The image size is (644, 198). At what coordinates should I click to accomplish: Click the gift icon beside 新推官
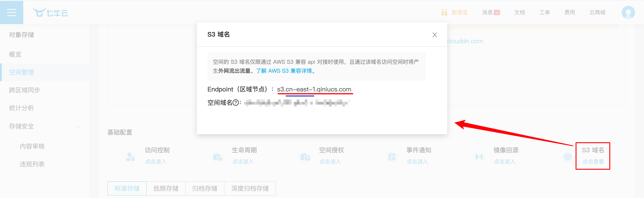click(x=444, y=12)
